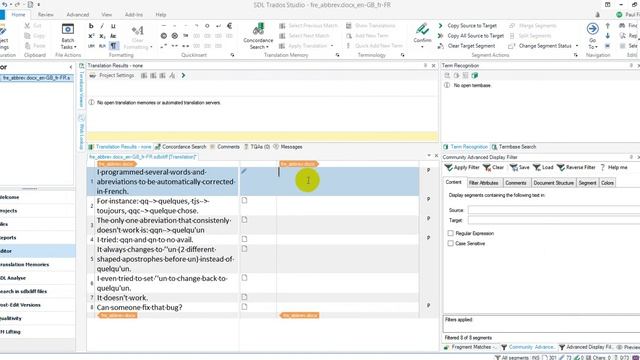Apply superscript formatting
This screenshot has width=640, height=360.
click(91, 36)
